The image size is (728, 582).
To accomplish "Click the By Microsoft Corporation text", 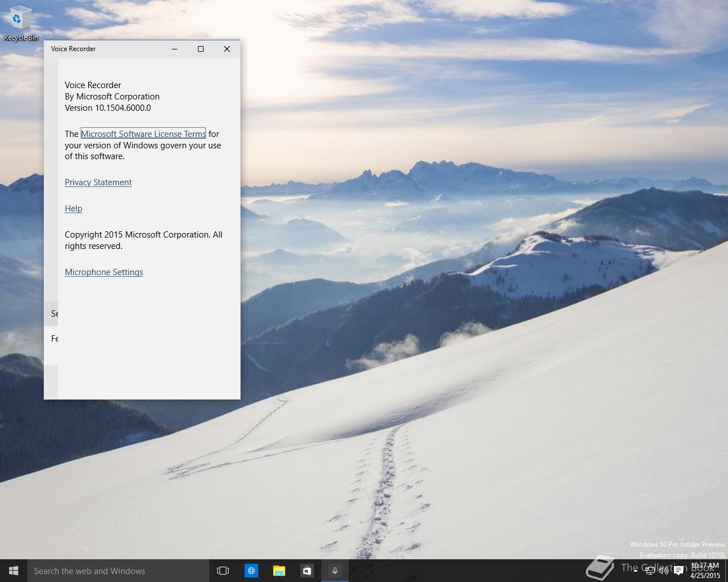I will pos(112,97).
